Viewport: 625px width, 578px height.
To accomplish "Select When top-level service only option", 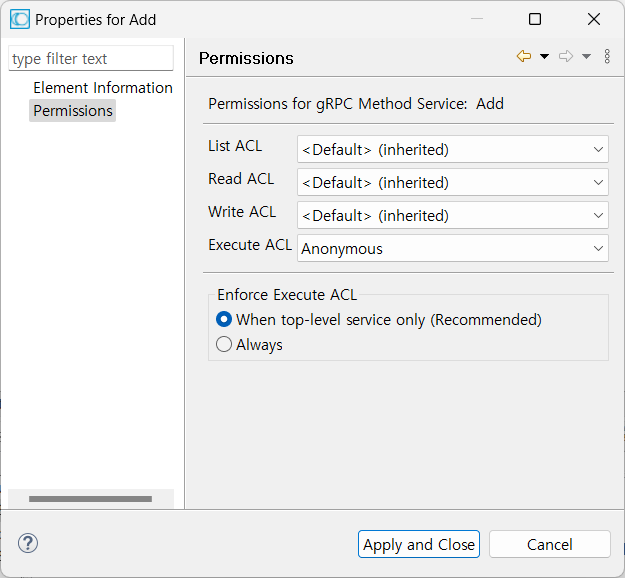I will pos(224,320).
